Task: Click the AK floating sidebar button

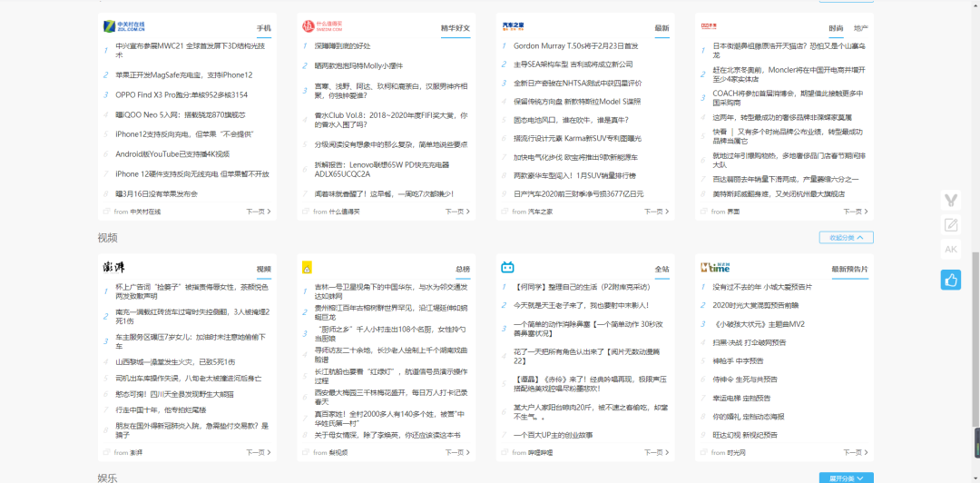Action: click(x=951, y=250)
